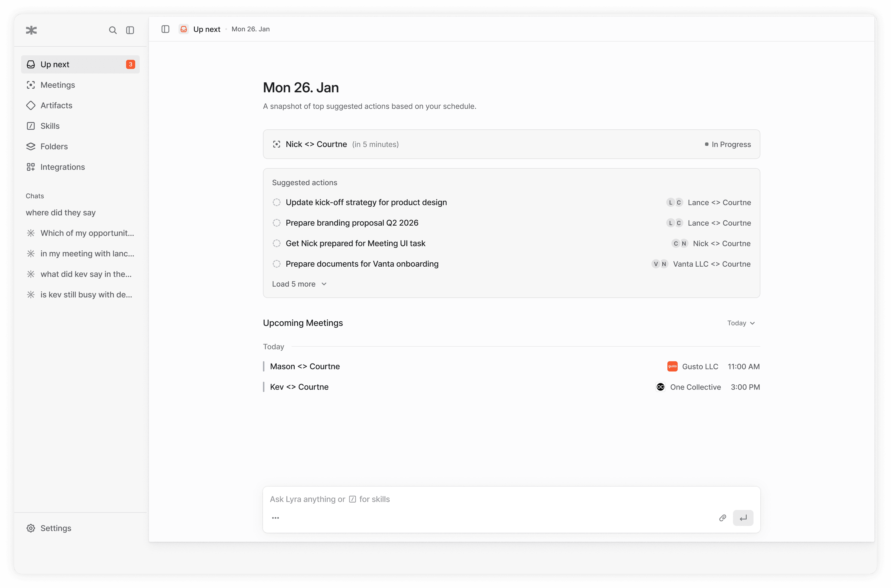Select the Up next inbox icon
891x588 pixels.
(31, 64)
